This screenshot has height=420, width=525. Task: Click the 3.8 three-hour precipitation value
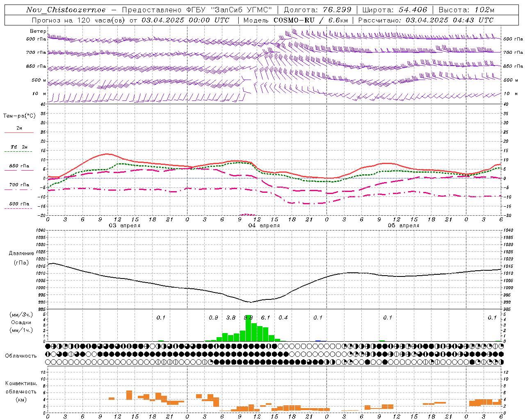click(231, 317)
